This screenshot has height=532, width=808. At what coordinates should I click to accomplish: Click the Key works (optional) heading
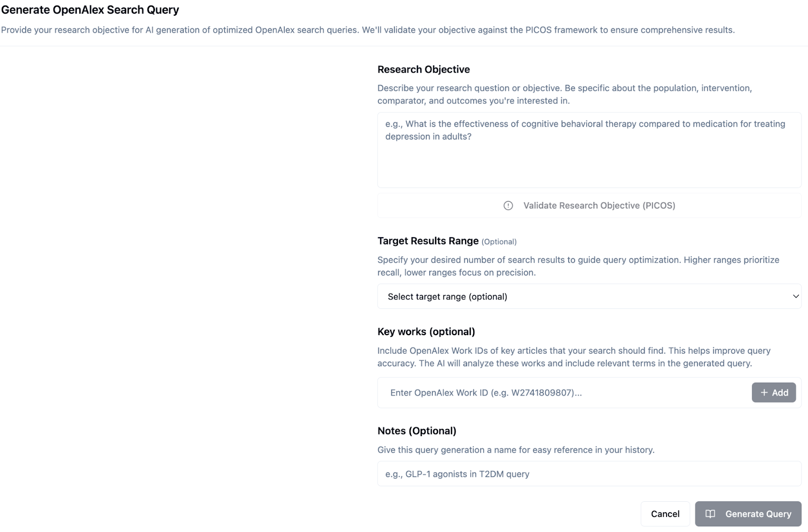point(426,332)
